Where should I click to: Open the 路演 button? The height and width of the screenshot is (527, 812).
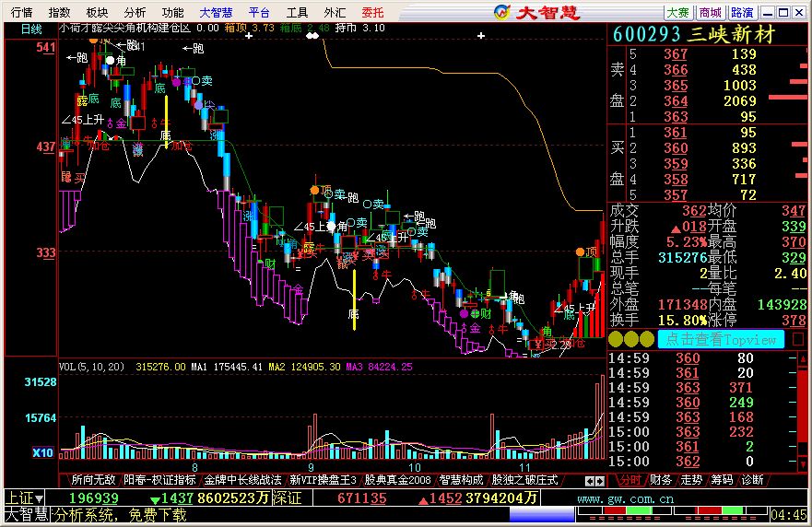(742, 12)
